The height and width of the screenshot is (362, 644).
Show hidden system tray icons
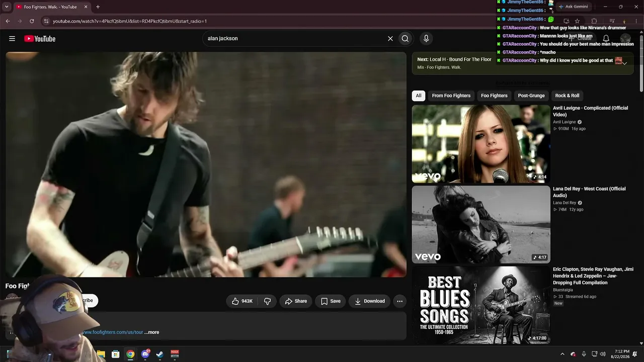[562, 354]
